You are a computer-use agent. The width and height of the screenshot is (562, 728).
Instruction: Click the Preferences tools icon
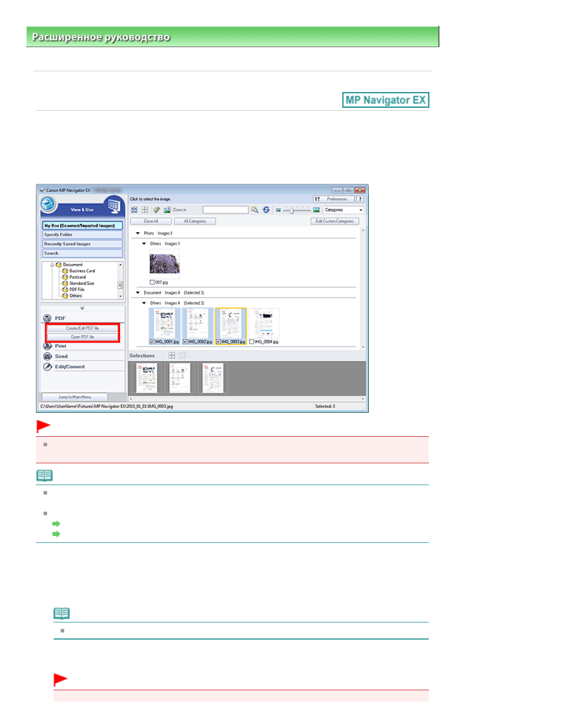(x=318, y=199)
